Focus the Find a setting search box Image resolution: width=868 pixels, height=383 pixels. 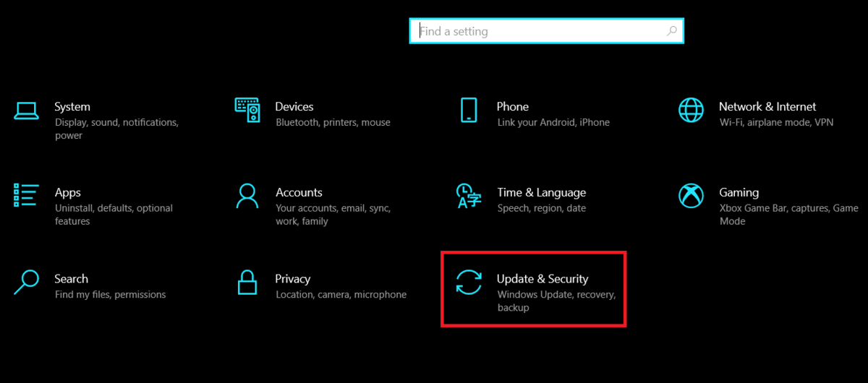pos(546,31)
